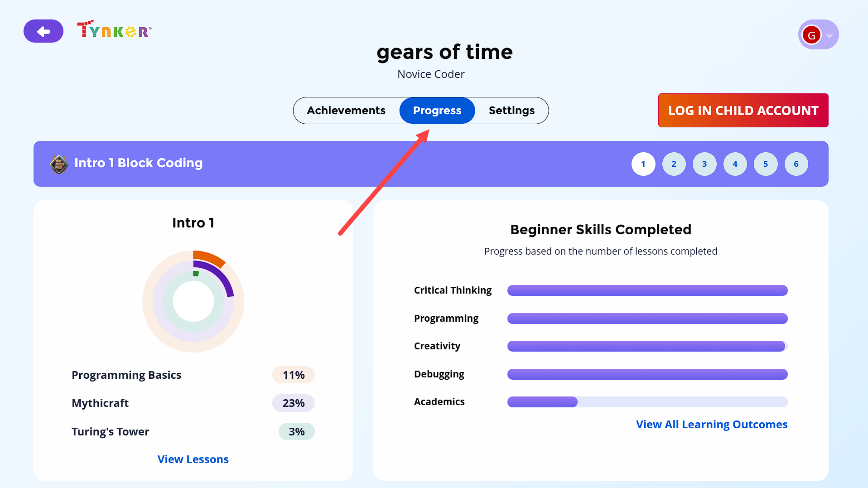Screen dimensions: 868x488
Task: Click the Intro 1 Block Coding course icon
Action: click(x=59, y=164)
